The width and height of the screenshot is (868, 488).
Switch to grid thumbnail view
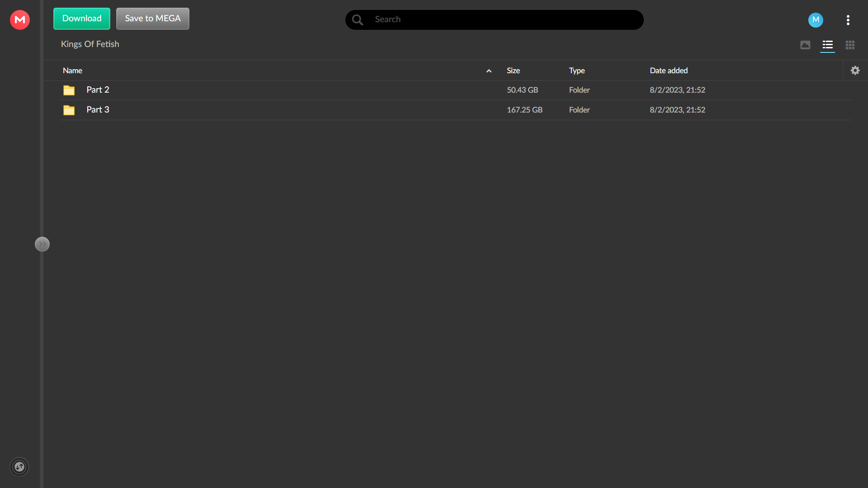click(x=850, y=45)
